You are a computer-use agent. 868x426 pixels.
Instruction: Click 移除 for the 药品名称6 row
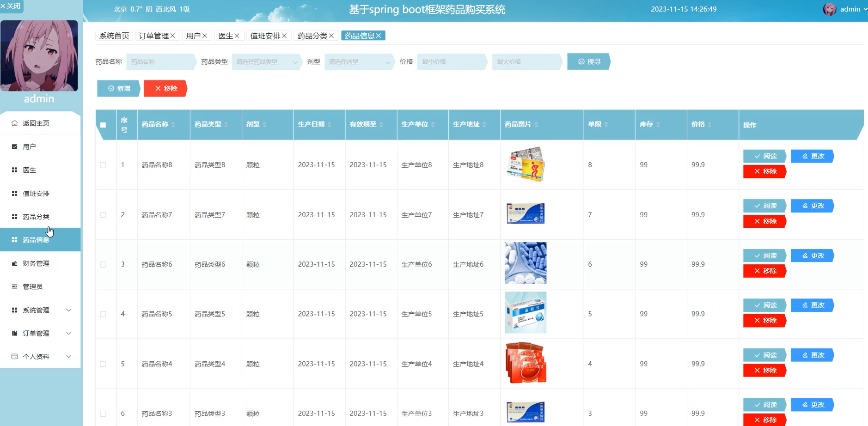[764, 271]
